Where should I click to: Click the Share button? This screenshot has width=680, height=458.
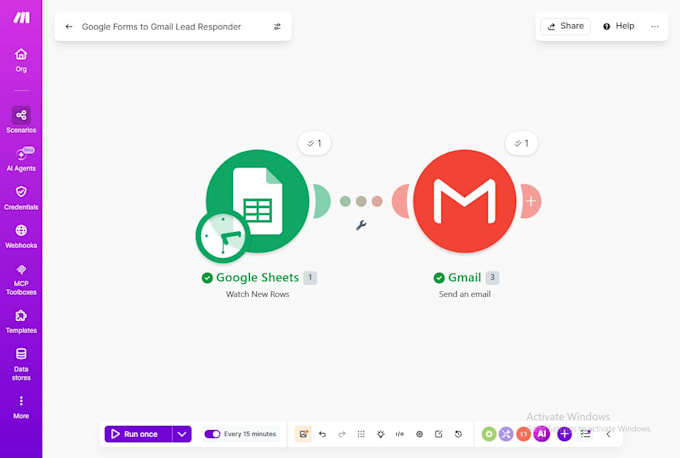click(x=566, y=26)
